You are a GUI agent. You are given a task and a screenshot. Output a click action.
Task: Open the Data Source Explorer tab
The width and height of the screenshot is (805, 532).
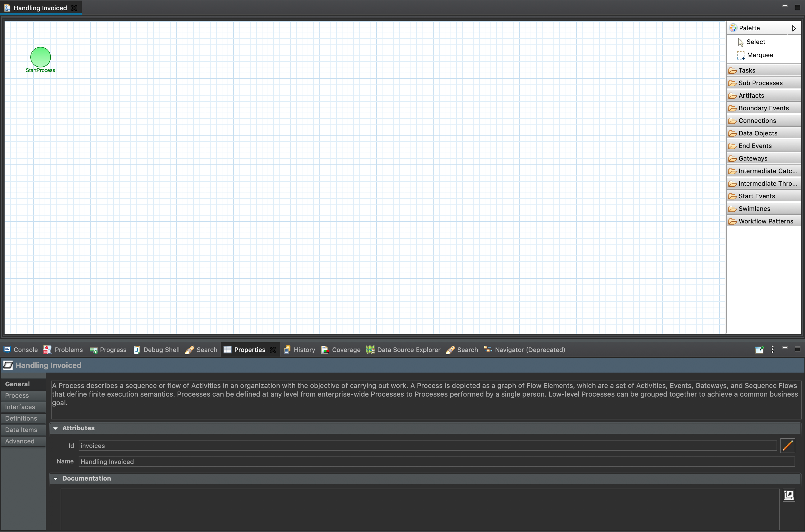click(x=403, y=349)
